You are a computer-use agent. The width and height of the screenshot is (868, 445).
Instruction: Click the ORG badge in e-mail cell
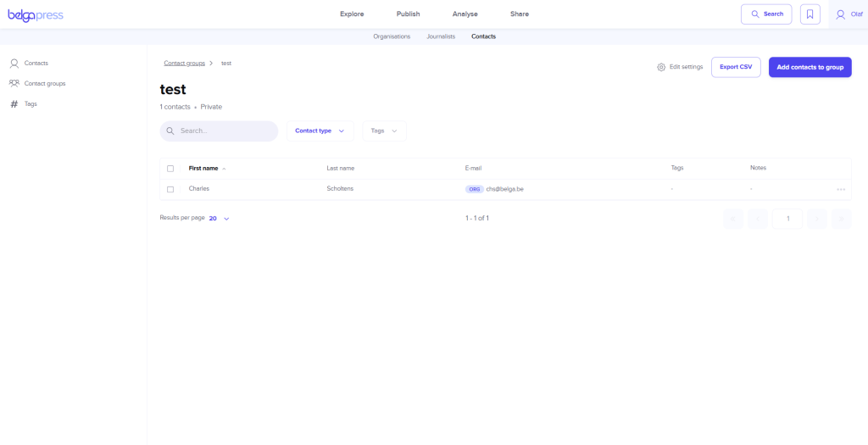(475, 189)
